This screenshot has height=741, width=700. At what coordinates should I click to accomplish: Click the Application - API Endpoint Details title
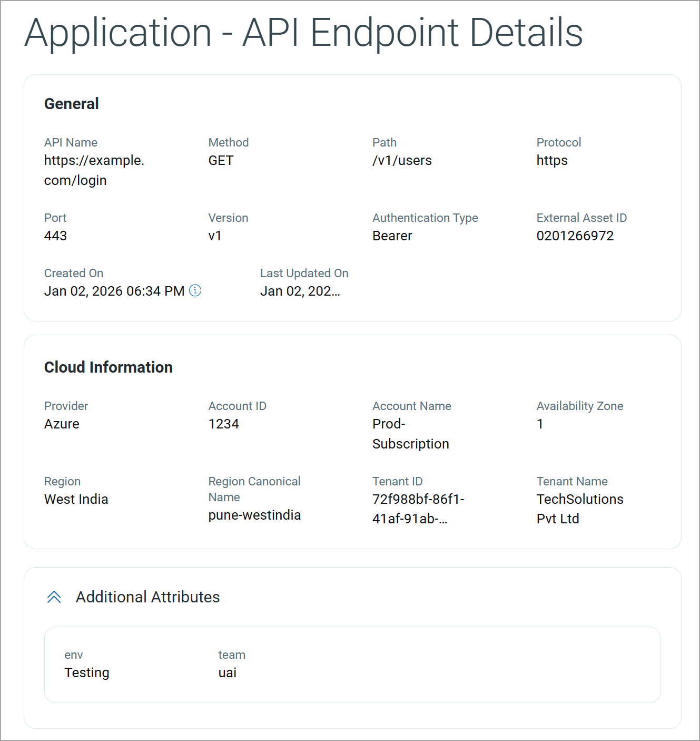tap(304, 33)
